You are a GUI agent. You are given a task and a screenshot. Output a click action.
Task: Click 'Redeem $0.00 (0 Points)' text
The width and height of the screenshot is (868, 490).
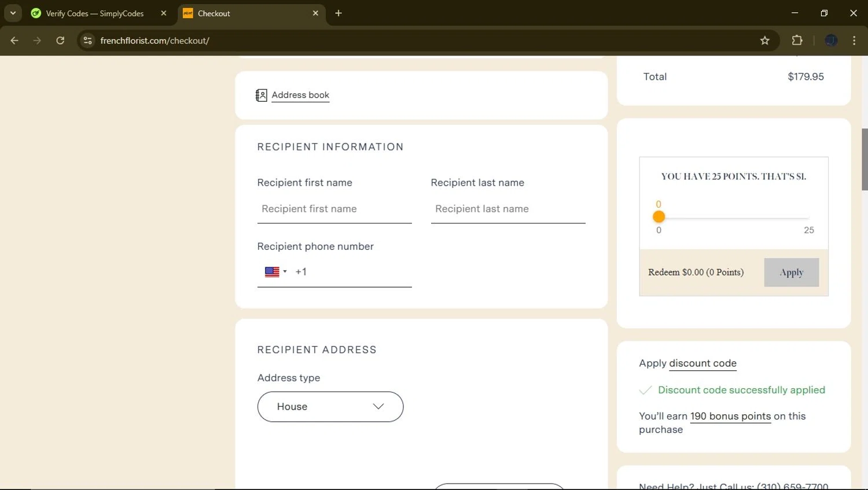[x=696, y=272]
